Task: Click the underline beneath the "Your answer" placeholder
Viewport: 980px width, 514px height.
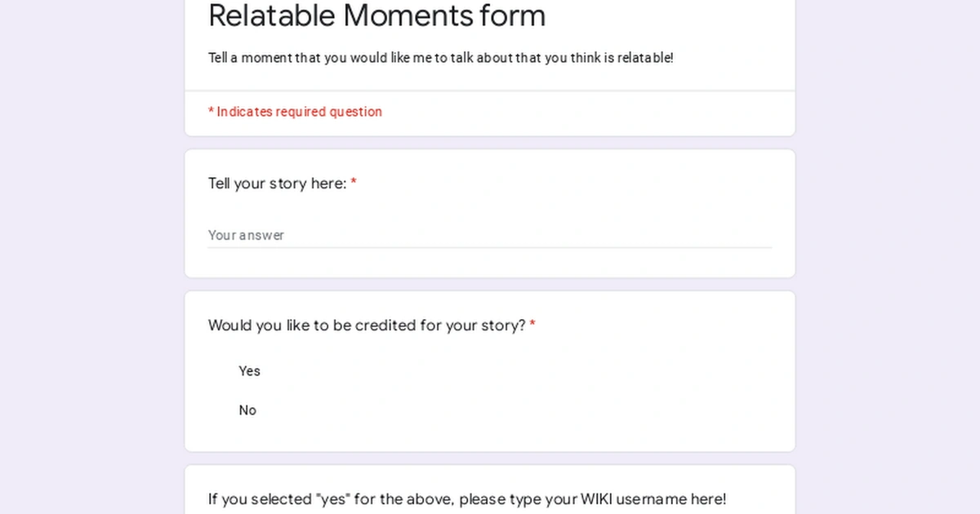Action: pyautogui.click(x=490, y=247)
